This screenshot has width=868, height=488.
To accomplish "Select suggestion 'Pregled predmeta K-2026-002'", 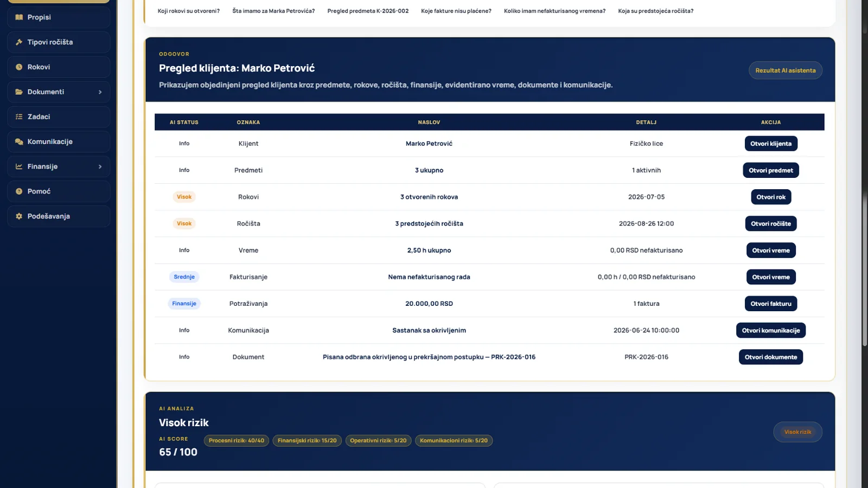I will (368, 11).
